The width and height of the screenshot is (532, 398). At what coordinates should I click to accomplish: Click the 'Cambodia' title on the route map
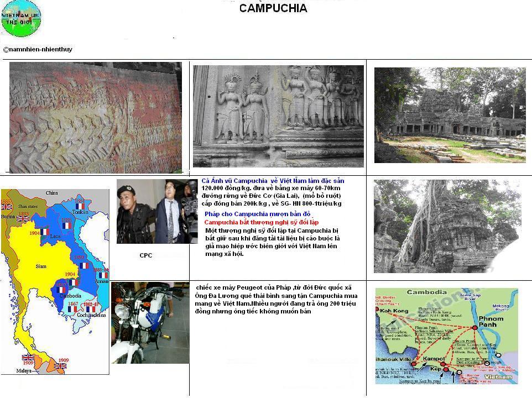coord(427,292)
